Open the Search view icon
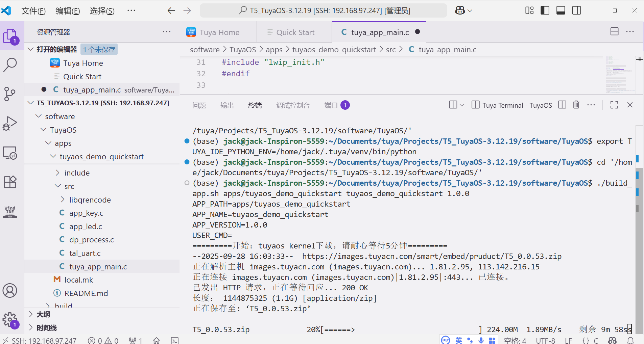The height and width of the screenshot is (344, 644). (10, 65)
